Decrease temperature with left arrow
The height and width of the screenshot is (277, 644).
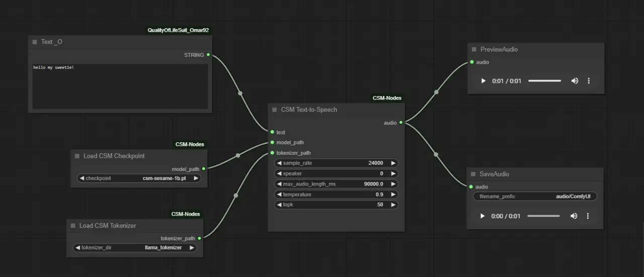click(x=279, y=195)
